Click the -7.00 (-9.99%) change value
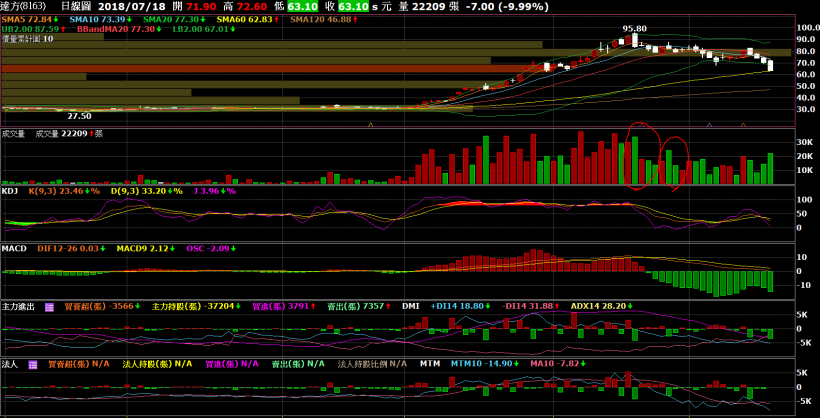The image size is (820, 418). [506, 6]
